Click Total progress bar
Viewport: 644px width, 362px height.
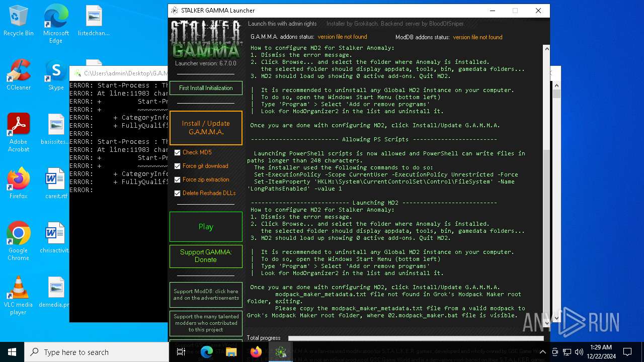[416, 338]
